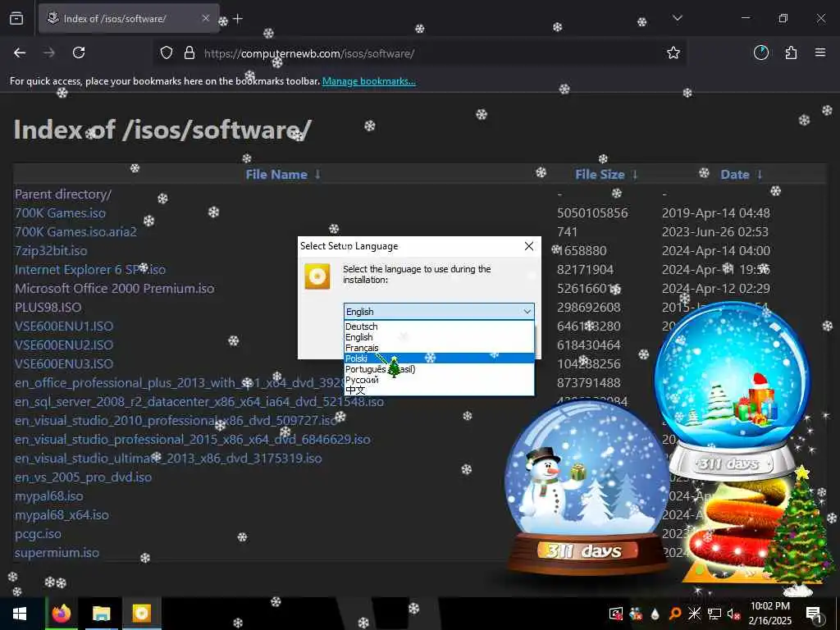Select Français from the language list

[x=439, y=348]
